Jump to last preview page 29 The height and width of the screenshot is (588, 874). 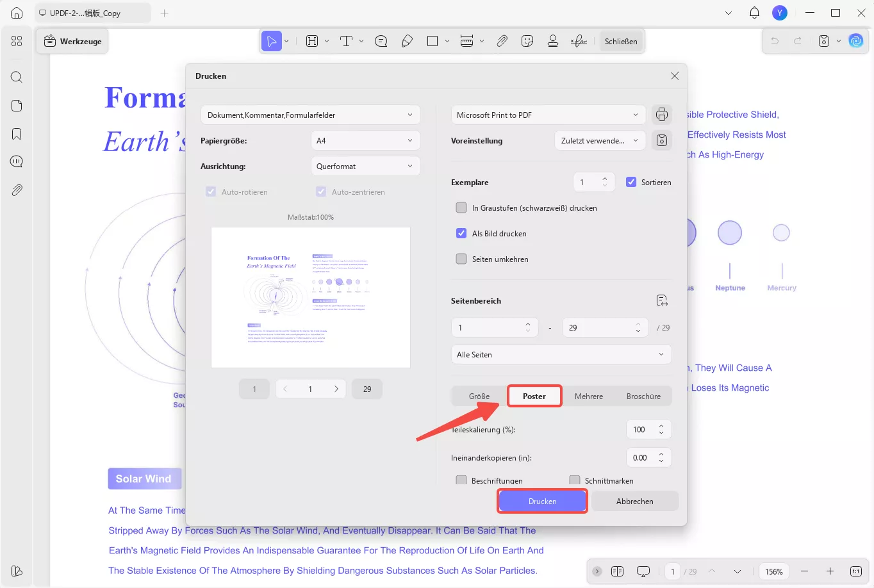pyautogui.click(x=367, y=389)
